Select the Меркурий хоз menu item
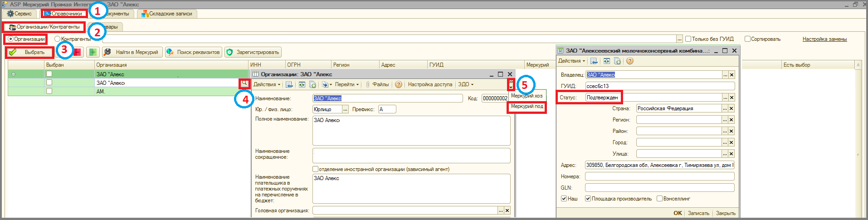Screen dimensions: 868x220 coord(527,96)
